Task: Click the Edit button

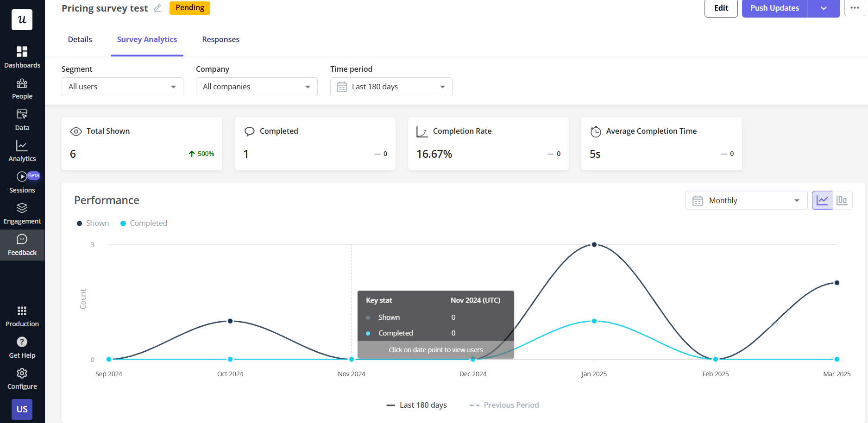Action: (x=721, y=8)
